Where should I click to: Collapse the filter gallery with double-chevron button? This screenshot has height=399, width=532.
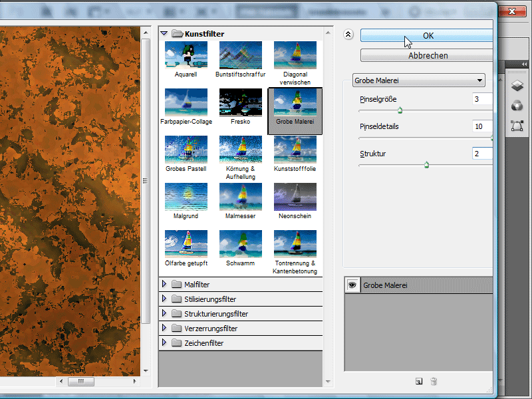coord(348,35)
